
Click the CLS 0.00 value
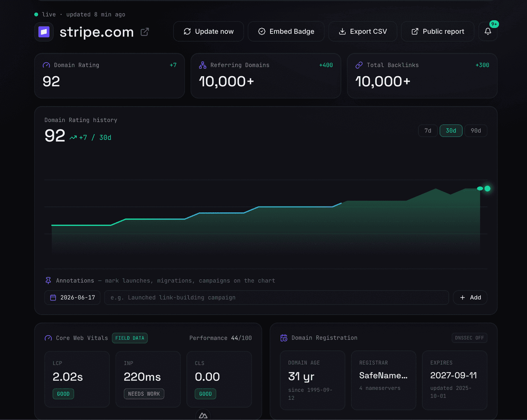(x=207, y=377)
